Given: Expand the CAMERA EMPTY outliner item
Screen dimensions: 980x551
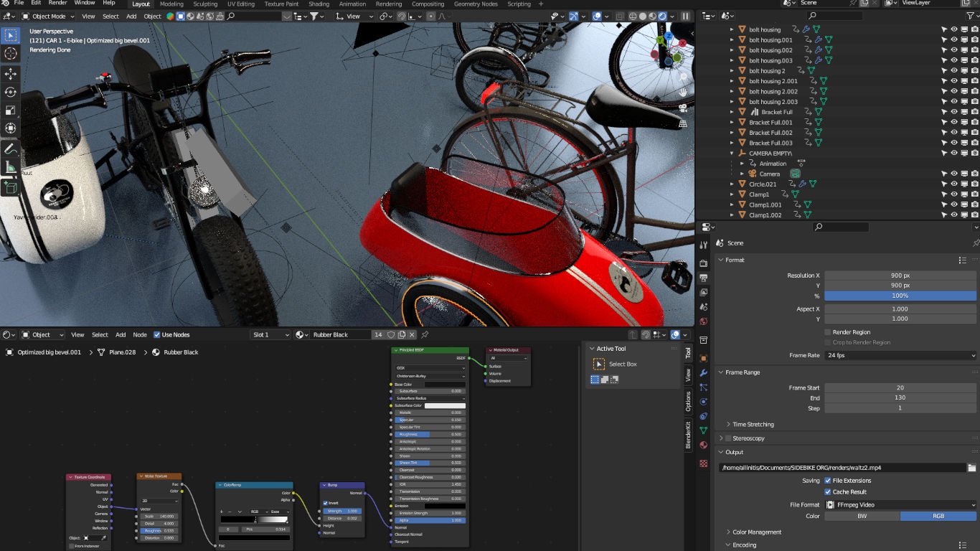Looking at the screenshot, I should click(x=732, y=153).
